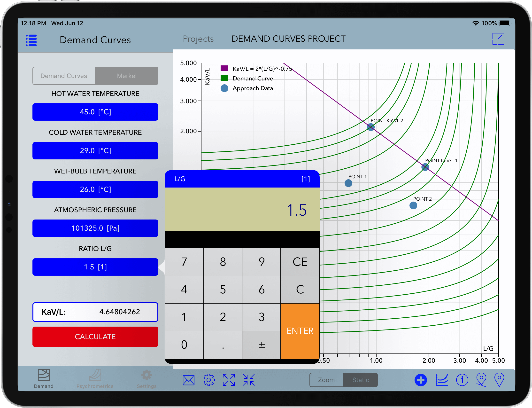
Task: Edit the Hot Water Temperature value field
Action: pyautogui.click(x=95, y=112)
